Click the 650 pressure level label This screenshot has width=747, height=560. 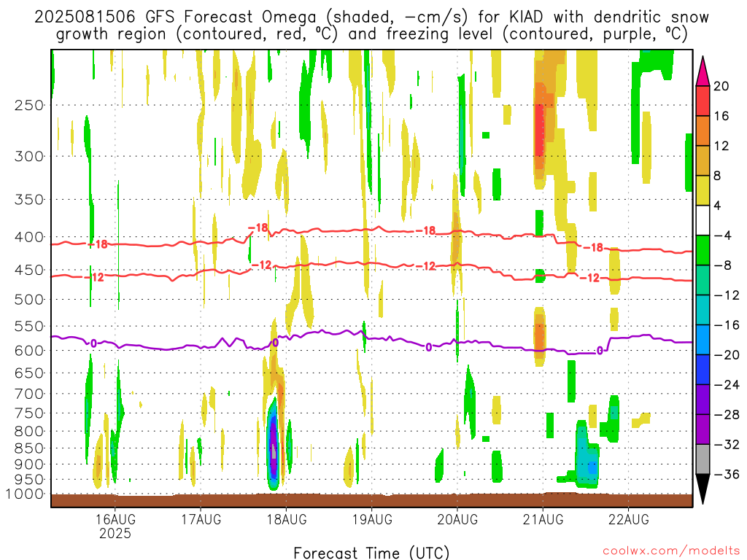pyautogui.click(x=29, y=373)
